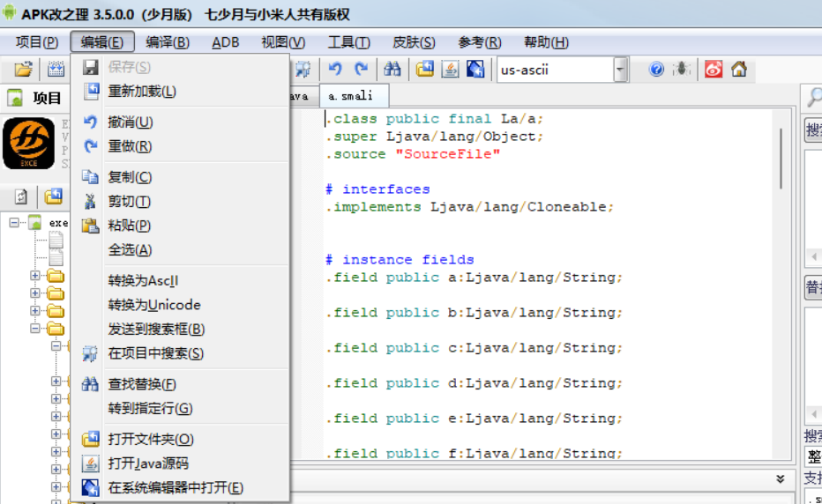This screenshot has height=504, width=822.
Task: Choose 发送到搜索框(B) menu entry
Action: tap(180, 329)
